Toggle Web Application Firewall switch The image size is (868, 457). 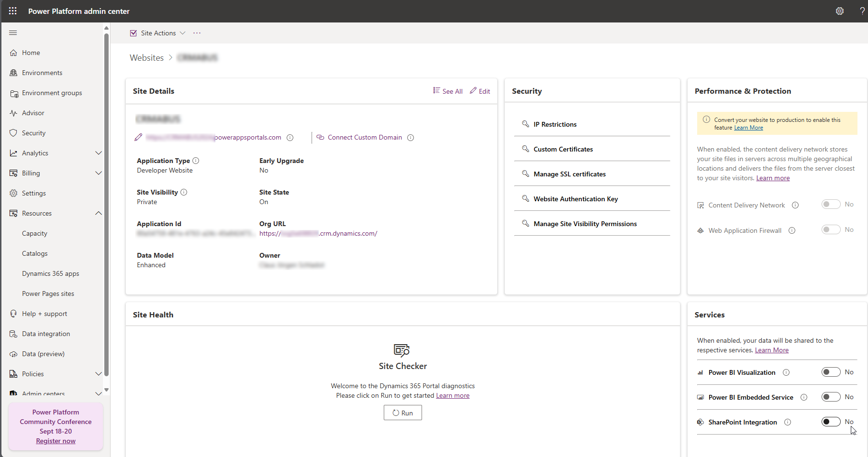(x=831, y=229)
